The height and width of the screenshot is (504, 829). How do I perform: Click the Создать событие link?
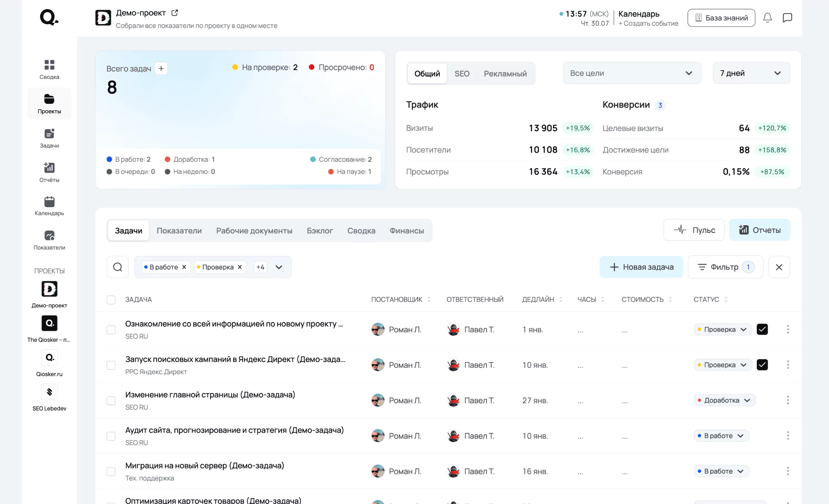pos(648,24)
